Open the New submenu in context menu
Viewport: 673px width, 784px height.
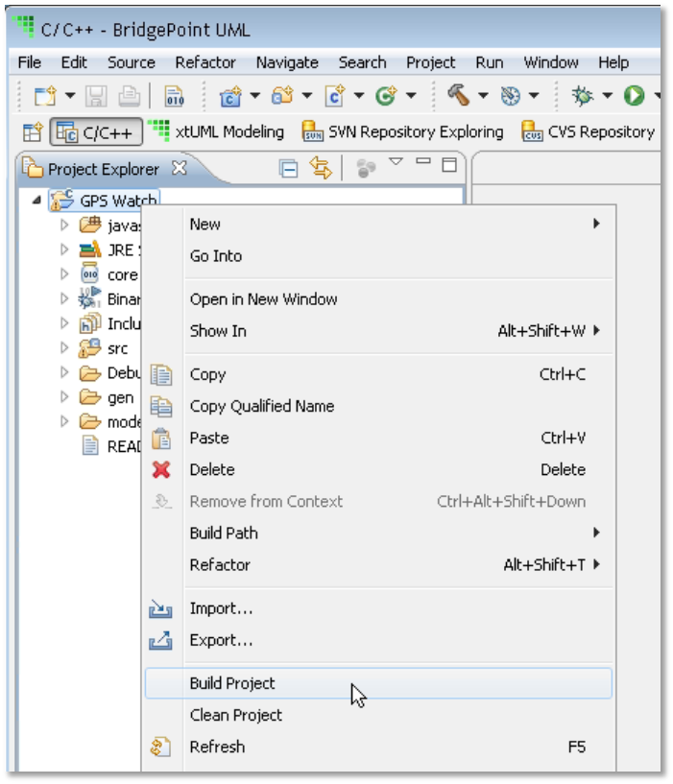pyautogui.click(x=378, y=224)
